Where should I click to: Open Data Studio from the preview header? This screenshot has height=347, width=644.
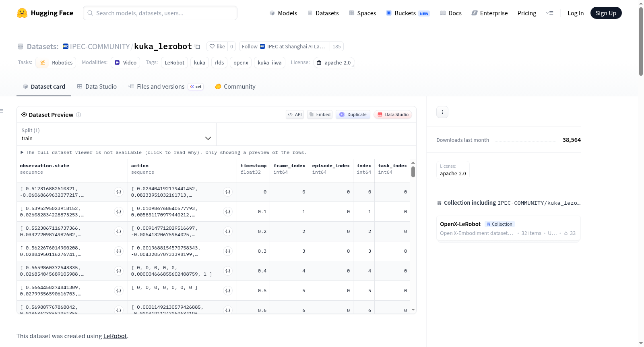click(x=393, y=114)
